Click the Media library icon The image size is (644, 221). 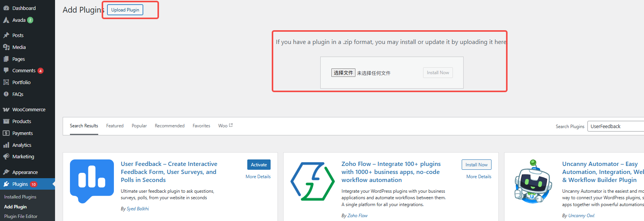click(6, 47)
